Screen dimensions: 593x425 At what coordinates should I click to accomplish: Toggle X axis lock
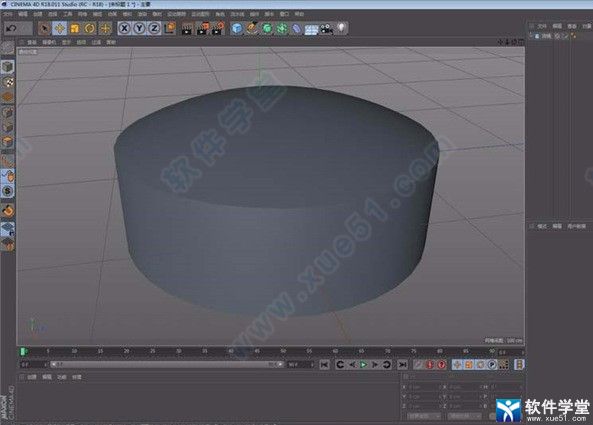point(124,28)
